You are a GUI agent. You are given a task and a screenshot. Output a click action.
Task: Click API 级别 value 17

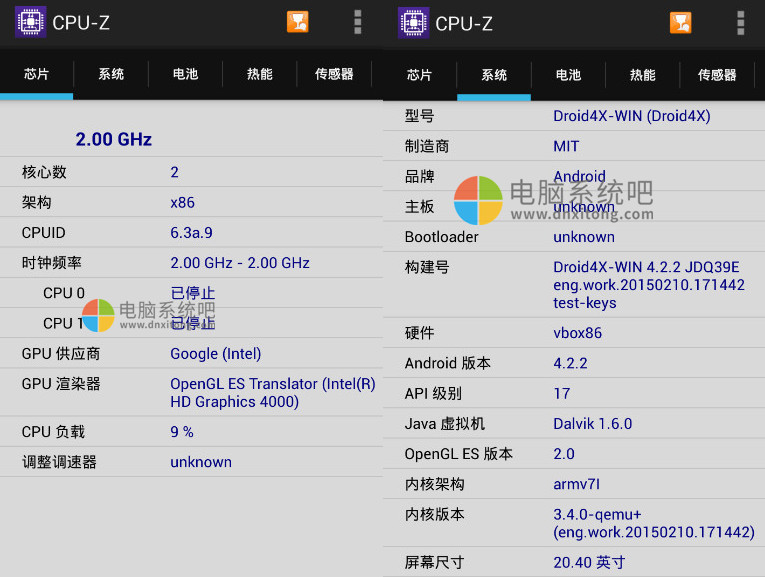562,394
